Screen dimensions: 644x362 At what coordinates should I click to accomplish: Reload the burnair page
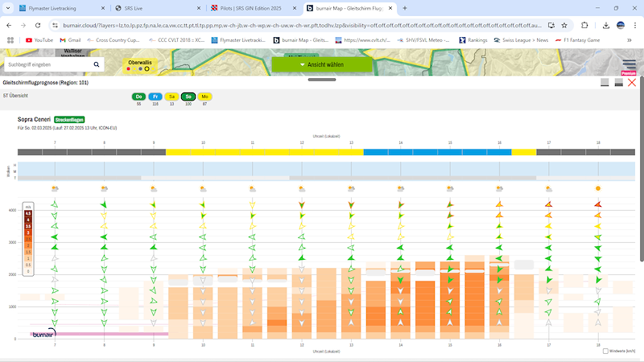coord(38,26)
